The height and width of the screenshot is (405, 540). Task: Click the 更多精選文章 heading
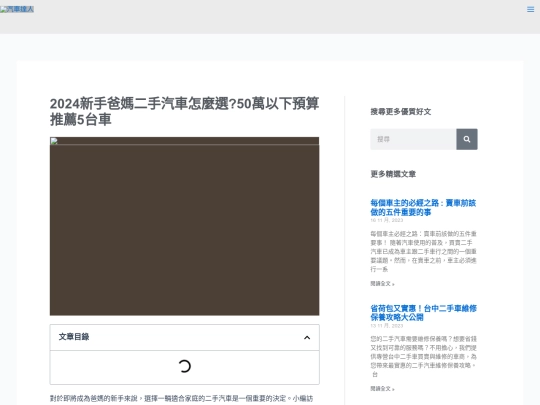393,174
